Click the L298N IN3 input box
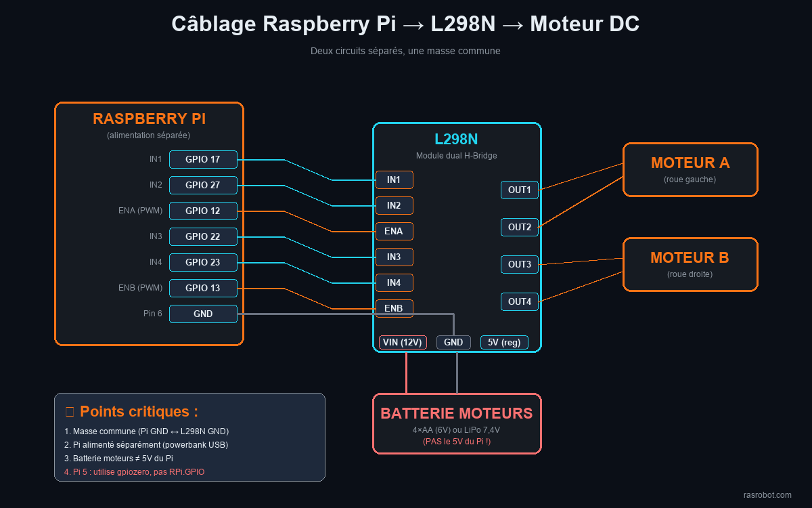The image size is (812, 508). tap(394, 257)
